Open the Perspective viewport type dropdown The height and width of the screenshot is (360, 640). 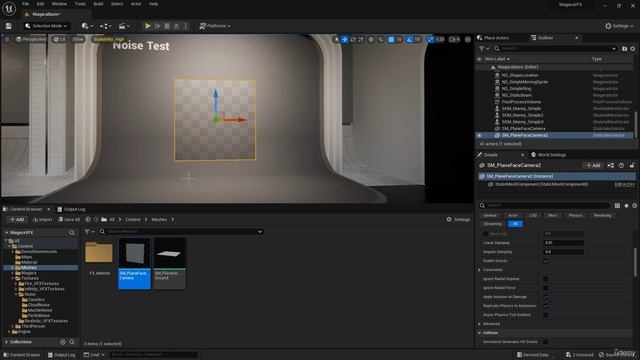point(31,39)
